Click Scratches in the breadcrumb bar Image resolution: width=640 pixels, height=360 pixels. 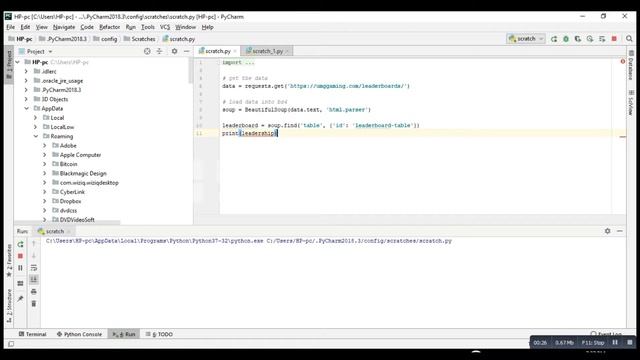tap(140, 39)
